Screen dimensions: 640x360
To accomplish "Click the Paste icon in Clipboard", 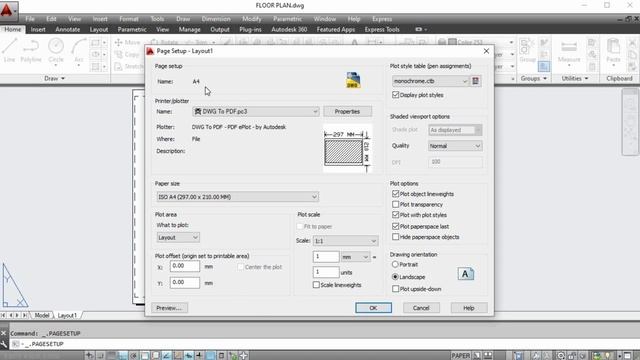I will pyautogui.click(x=613, y=51).
